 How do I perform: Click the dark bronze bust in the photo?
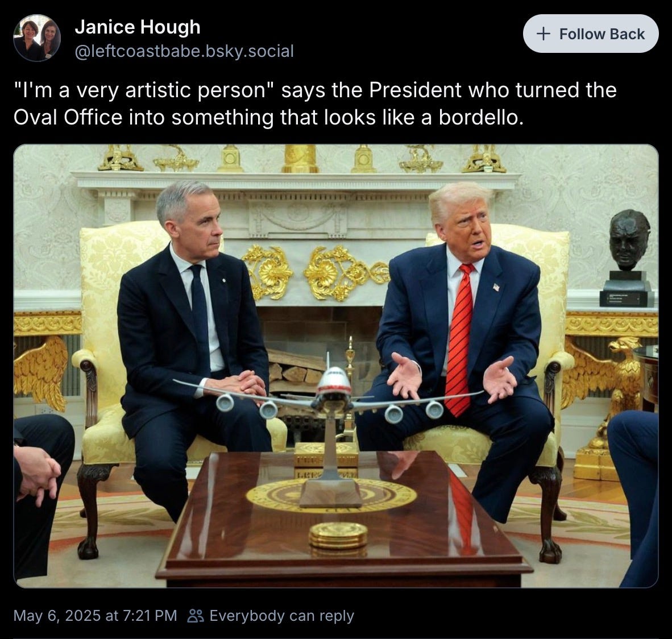pyautogui.click(x=628, y=240)
